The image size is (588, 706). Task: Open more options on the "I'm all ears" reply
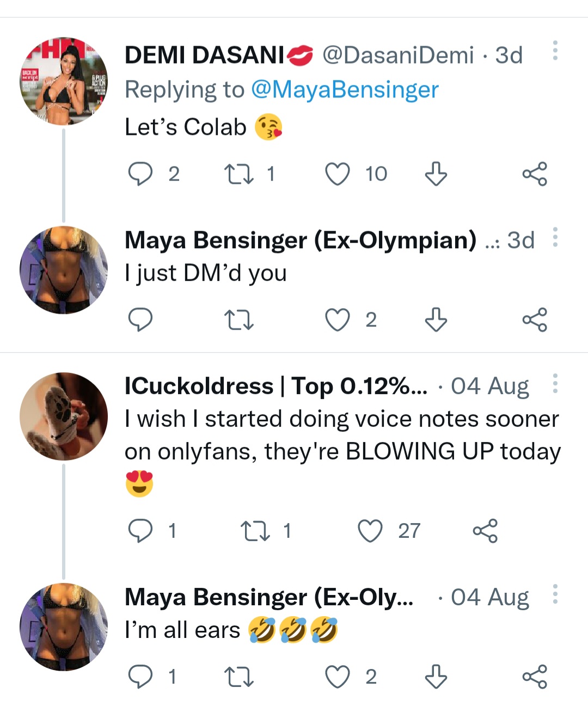pos(555,594)
